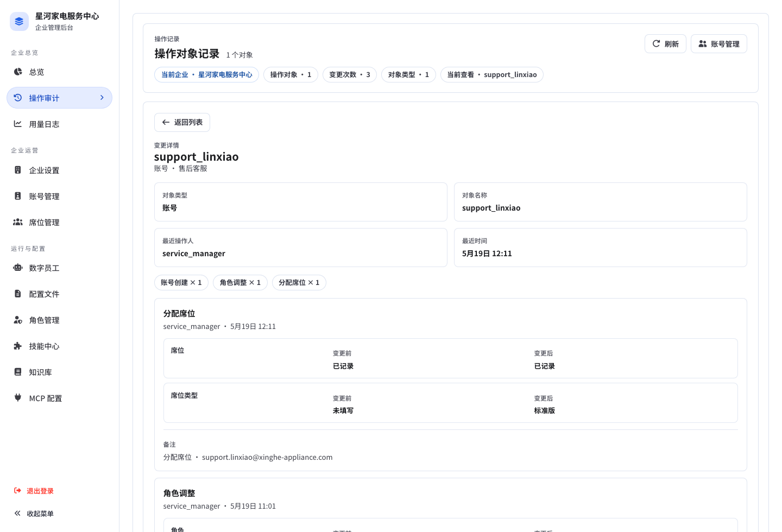
Task: Open the 配置文件 sidebar entry
Action: (x=59, y=294)
